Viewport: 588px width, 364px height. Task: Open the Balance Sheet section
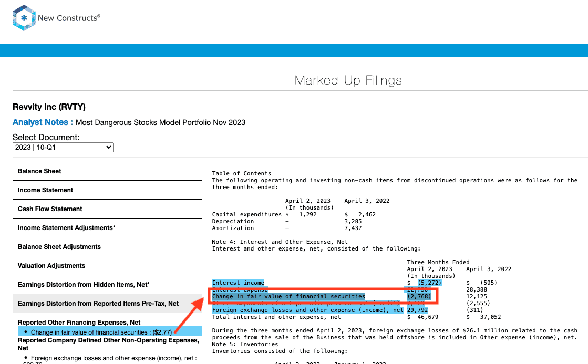coord(39,171)
